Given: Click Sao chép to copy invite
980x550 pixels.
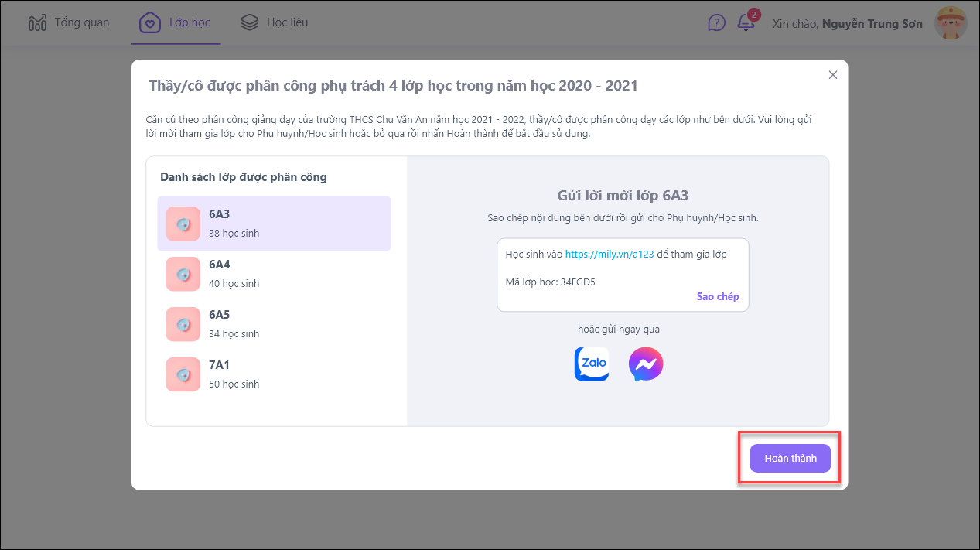Looking at the screenshot, I should point(717,296).
